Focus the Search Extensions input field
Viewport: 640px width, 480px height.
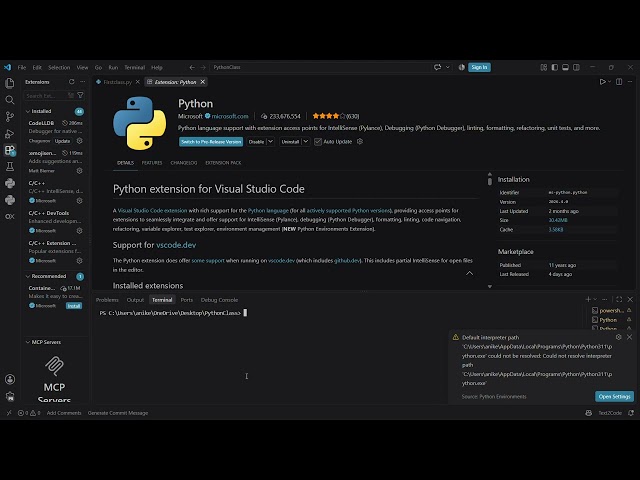45,96
